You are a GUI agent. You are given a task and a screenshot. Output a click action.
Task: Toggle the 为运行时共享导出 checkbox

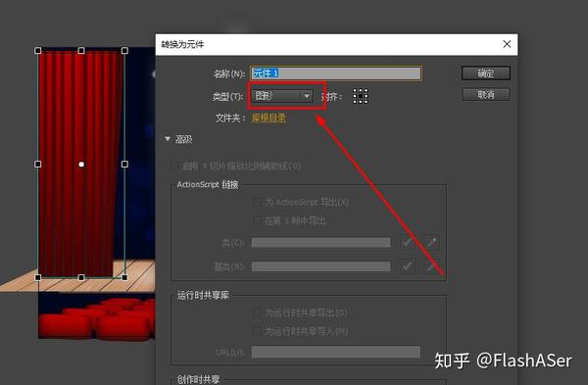(x=257, y=313)
